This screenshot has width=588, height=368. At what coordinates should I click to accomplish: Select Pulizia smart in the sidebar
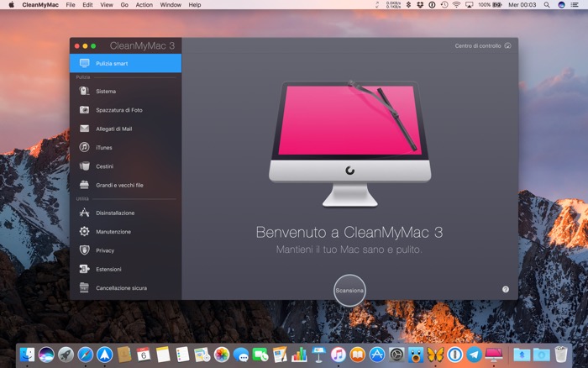pyautogui.click(x=125, y=63)
